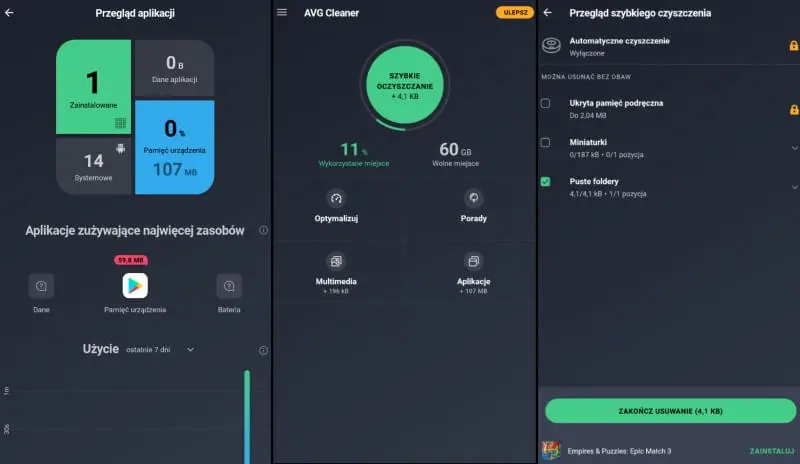Click the Pamięć urządzenia label under Play icon
This screenshot has width=800, height=464.
(x=135, y=310)
